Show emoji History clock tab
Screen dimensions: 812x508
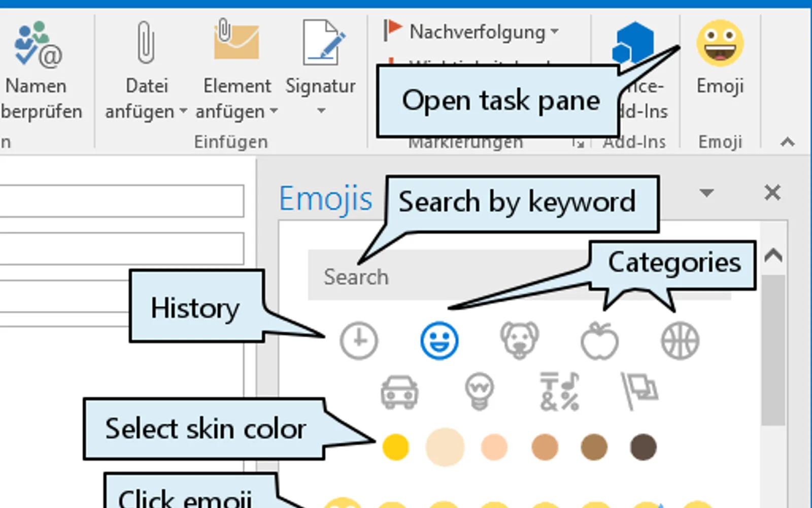(x=359, y=340)
